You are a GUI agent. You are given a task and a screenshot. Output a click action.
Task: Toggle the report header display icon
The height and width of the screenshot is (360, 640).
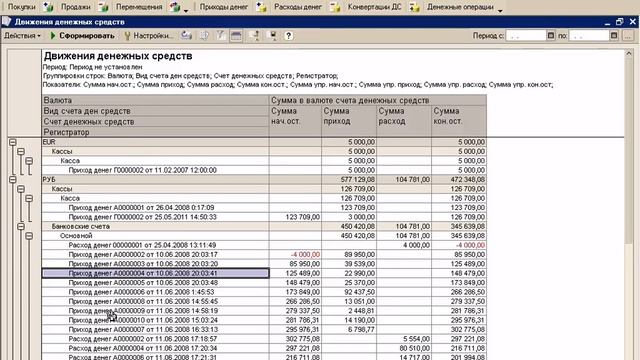click(236, 36)
